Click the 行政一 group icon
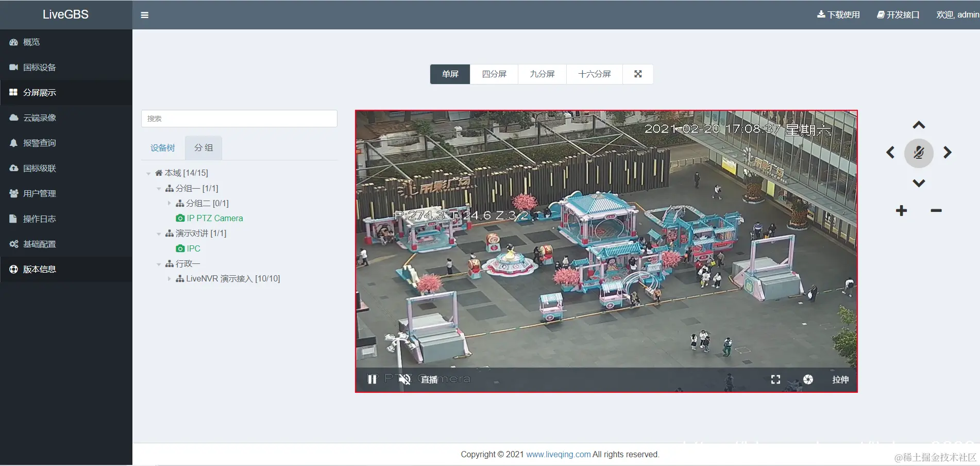 pos(170,264)
